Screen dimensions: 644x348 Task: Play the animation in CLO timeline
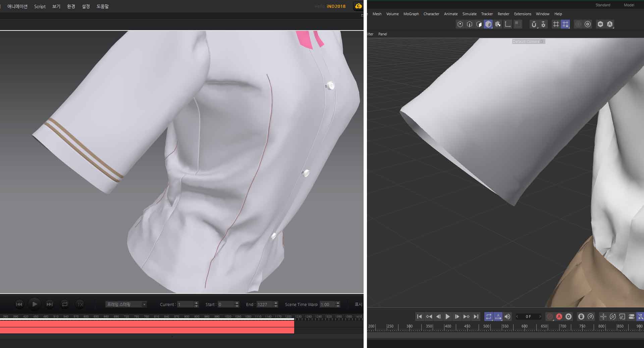34,304
